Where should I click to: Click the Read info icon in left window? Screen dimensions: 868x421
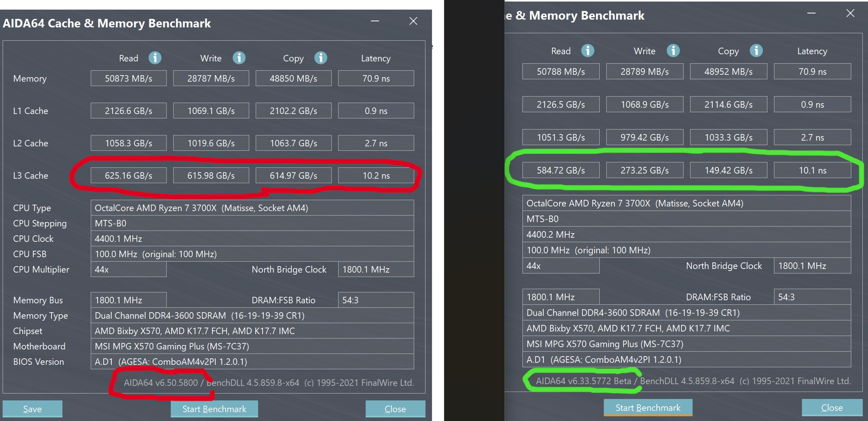coord(155,58)
